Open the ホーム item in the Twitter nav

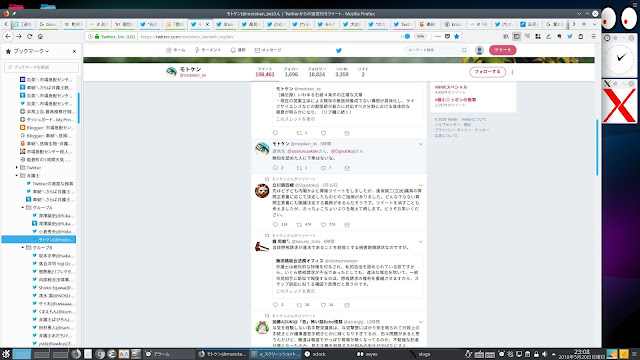coord(176,50)
